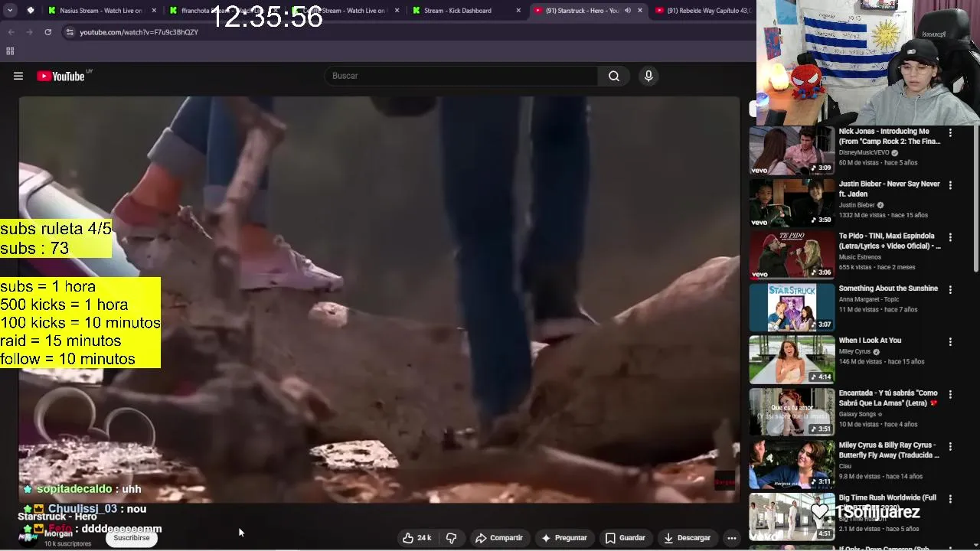Screen dimensions: 980x551
Task: Open Something About the Sunshine thumbnail
Action: (x=792, y=307)
